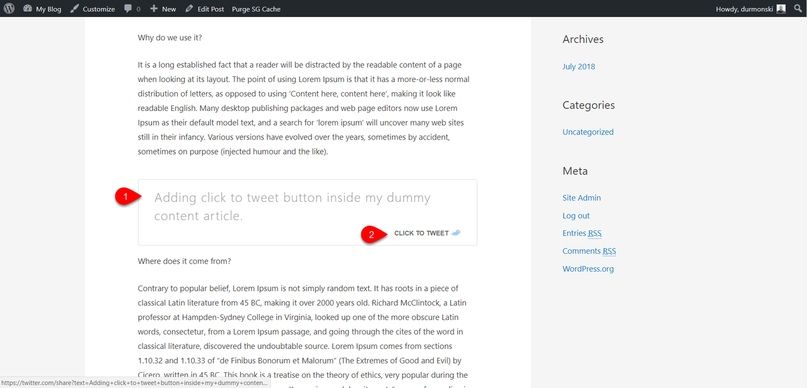
Task: Select Edit Post in admin bar
Action: pos(204,9)
